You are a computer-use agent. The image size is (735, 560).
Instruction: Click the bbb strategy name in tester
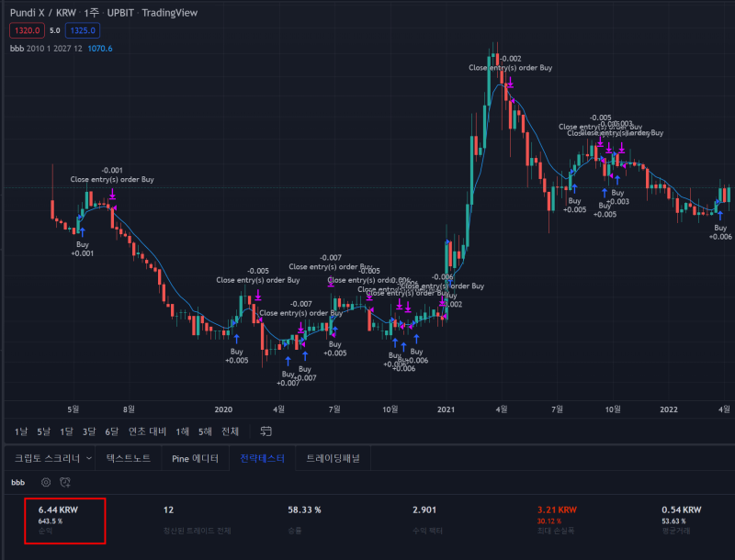click(17, 482)
